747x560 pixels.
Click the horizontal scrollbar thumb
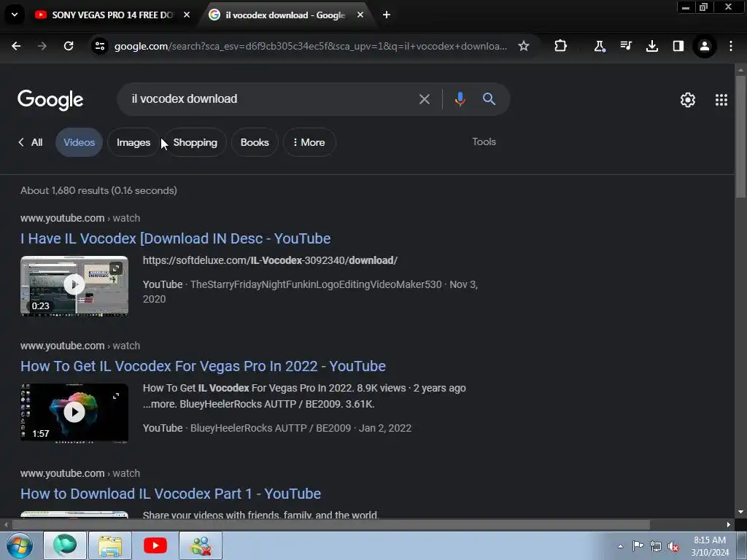coord(331,525)
